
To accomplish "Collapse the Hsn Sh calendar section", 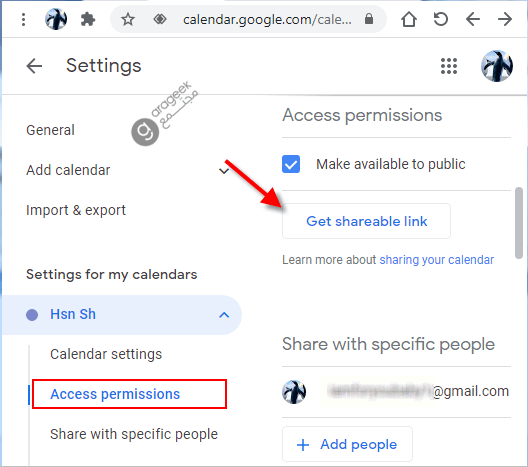I will (x=224, y=315).
